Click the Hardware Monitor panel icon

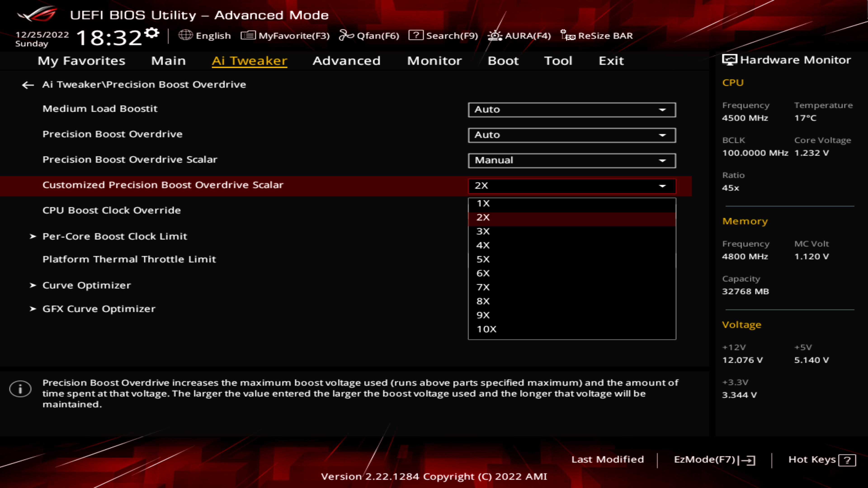point(729,59)
